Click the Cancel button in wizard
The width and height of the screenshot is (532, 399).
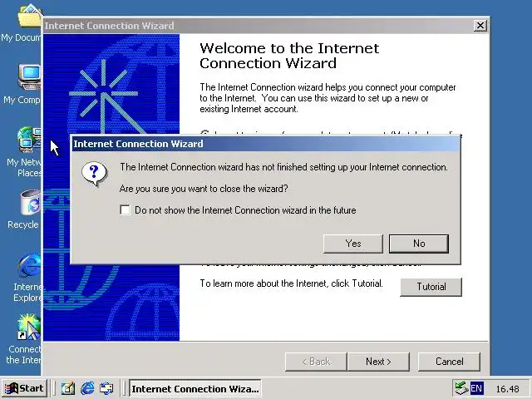coord(449,362)
